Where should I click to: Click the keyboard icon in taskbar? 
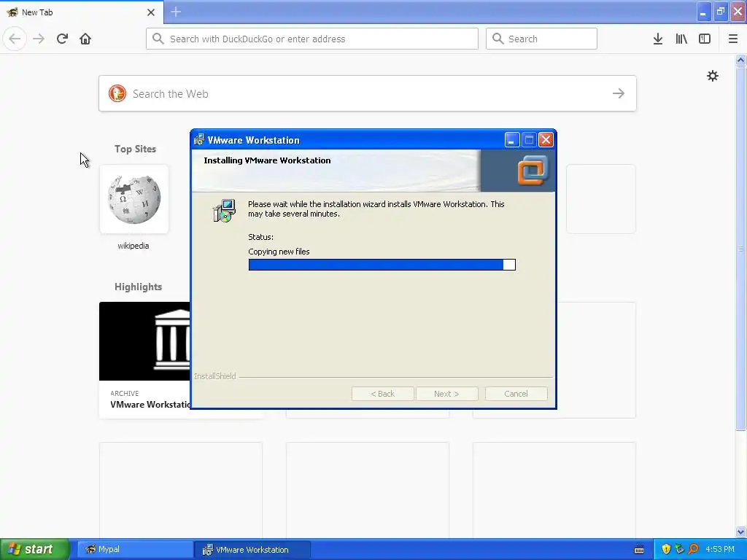click(639, 550)
